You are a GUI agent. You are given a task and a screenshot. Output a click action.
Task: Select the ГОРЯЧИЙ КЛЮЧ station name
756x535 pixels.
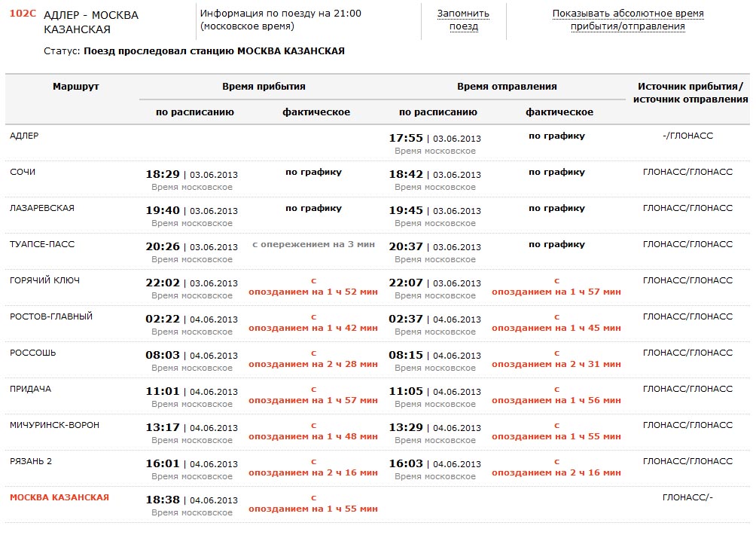click(44, 280)
